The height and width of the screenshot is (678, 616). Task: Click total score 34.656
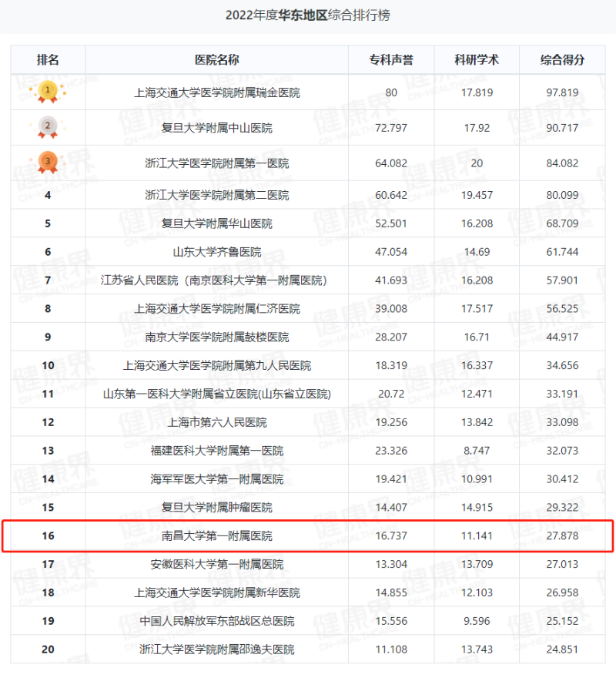(562, 365)
